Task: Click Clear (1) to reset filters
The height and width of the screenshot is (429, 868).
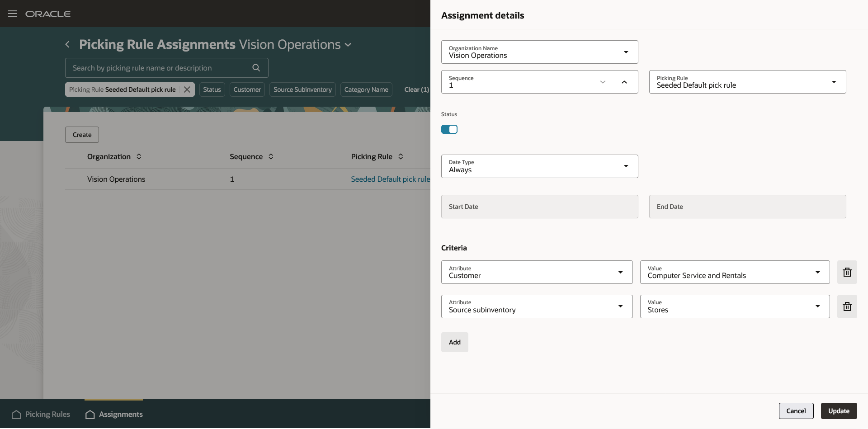Action: coord(416,90)
